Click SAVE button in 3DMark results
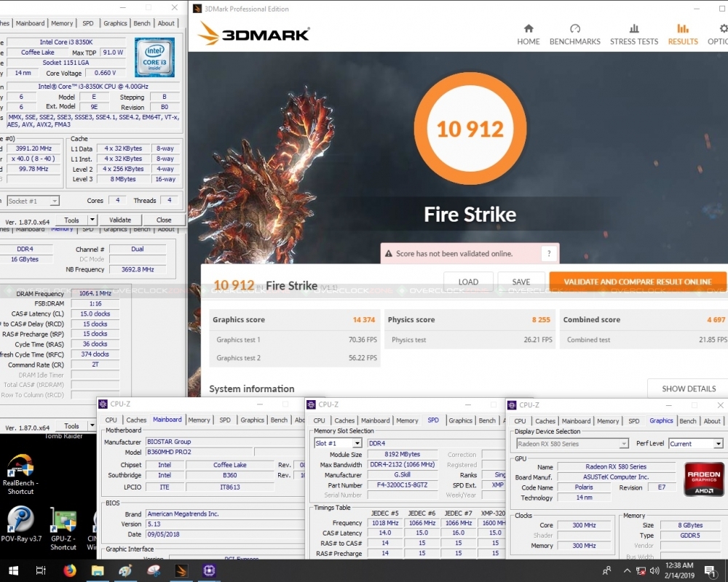This screenshot has width=728, height=582. (521, 282)
